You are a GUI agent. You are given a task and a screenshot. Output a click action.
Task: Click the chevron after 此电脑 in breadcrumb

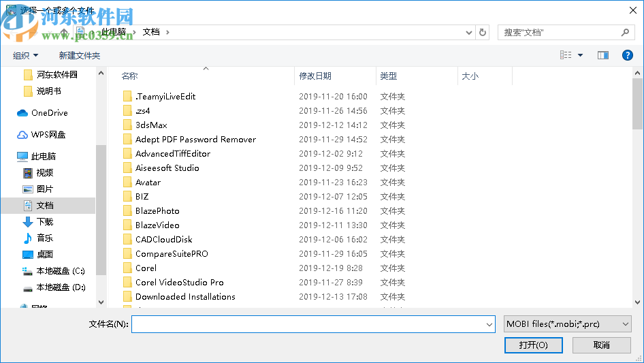pyautogui.click(x=134, y=32)
